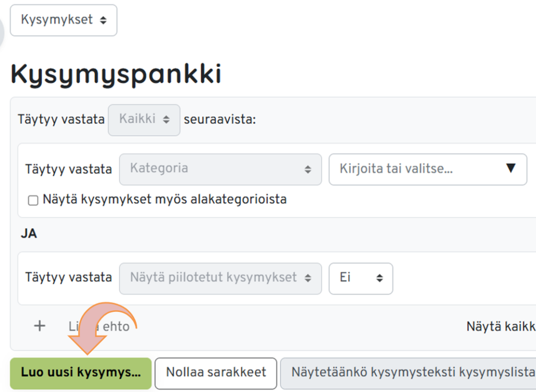Viewport: 536px width, 392px height.
Task: Click the up-down caret inside the Kategoria selector
Action: click(307, 169)
